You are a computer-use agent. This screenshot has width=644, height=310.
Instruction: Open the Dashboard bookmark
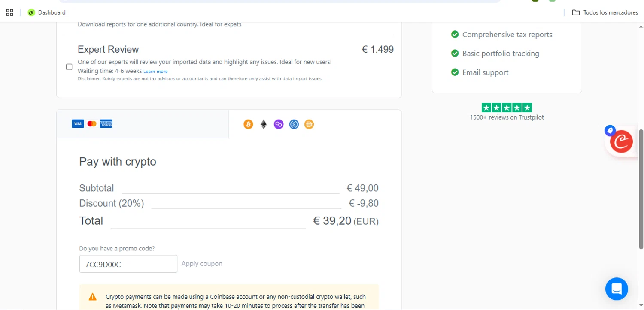(x=47, y=12)
